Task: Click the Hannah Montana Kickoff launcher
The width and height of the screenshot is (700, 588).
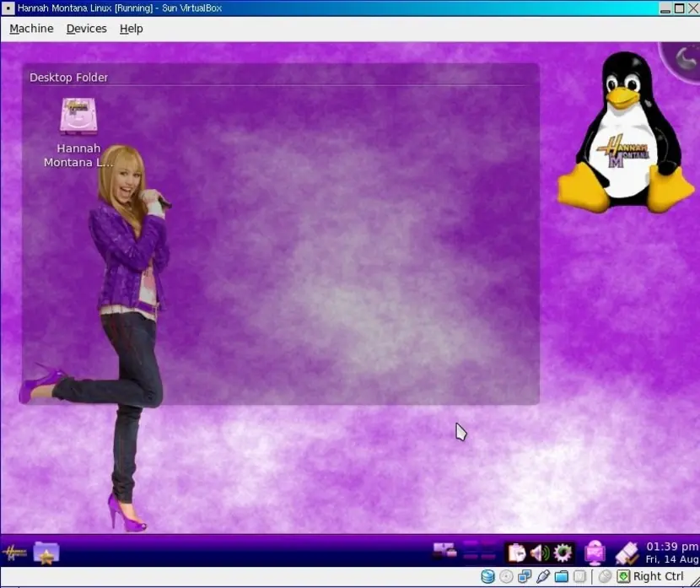Action: click(14, 553)
